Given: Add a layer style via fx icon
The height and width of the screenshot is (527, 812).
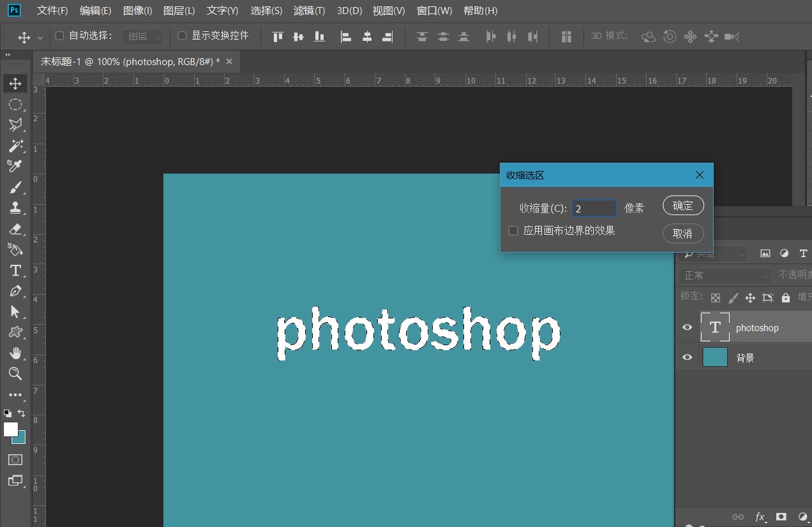Looking at the screenshot, I should (760, 517).
